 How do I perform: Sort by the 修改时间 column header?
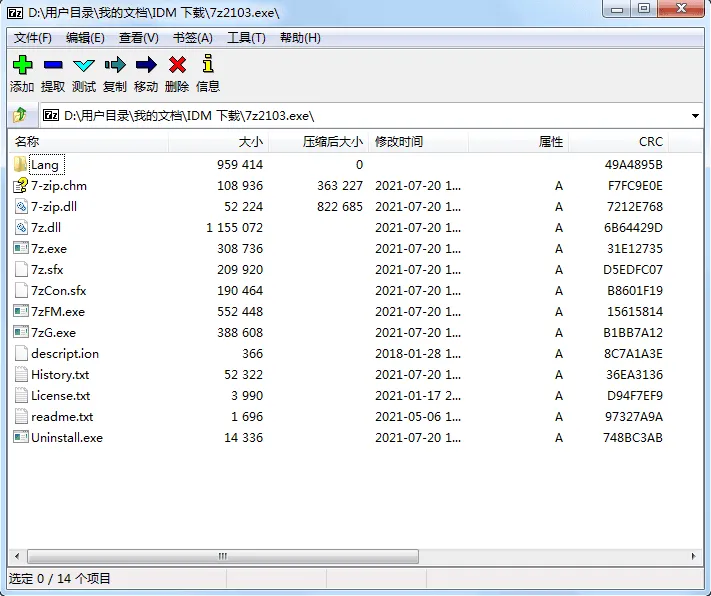(x=399, y=142)
